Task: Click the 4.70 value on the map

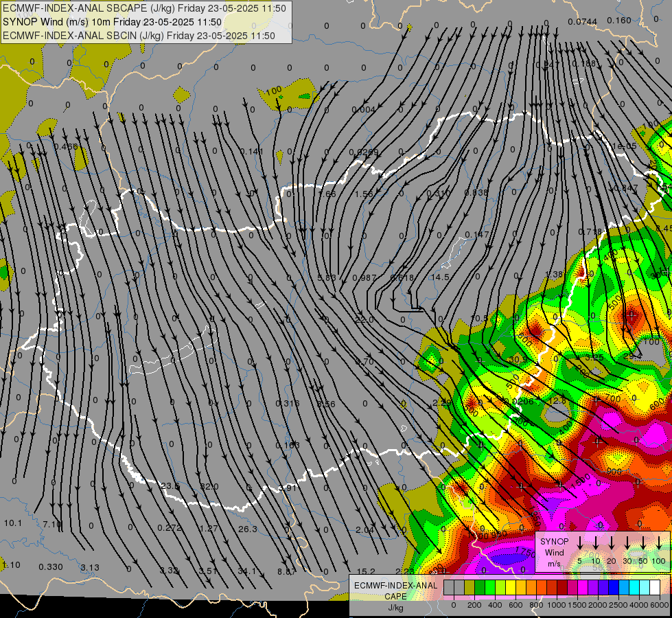Action: pyautogui.click(x=364, y=362)
